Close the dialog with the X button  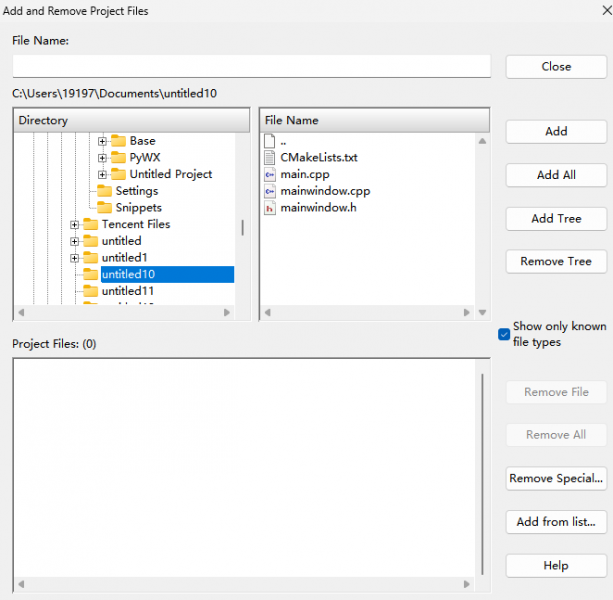point(607,11)
